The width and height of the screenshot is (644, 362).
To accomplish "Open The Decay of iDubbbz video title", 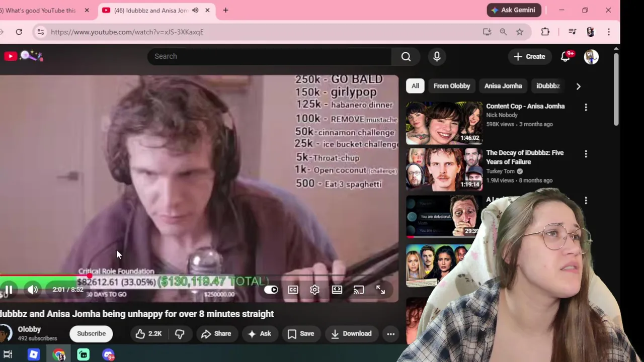I will 525,157.
